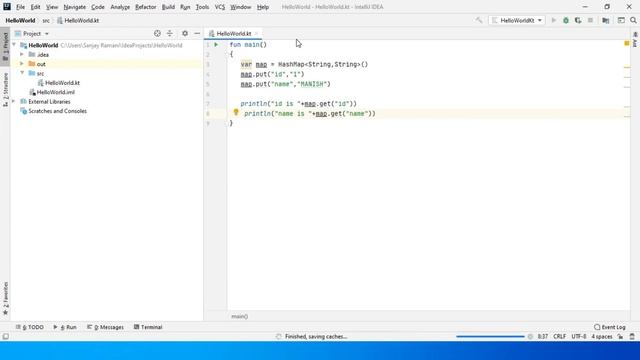The width and height of the screenshot is (640, 360).
Task: Click the src breadcrumb in navigation bar
Action: coord(46,20)
